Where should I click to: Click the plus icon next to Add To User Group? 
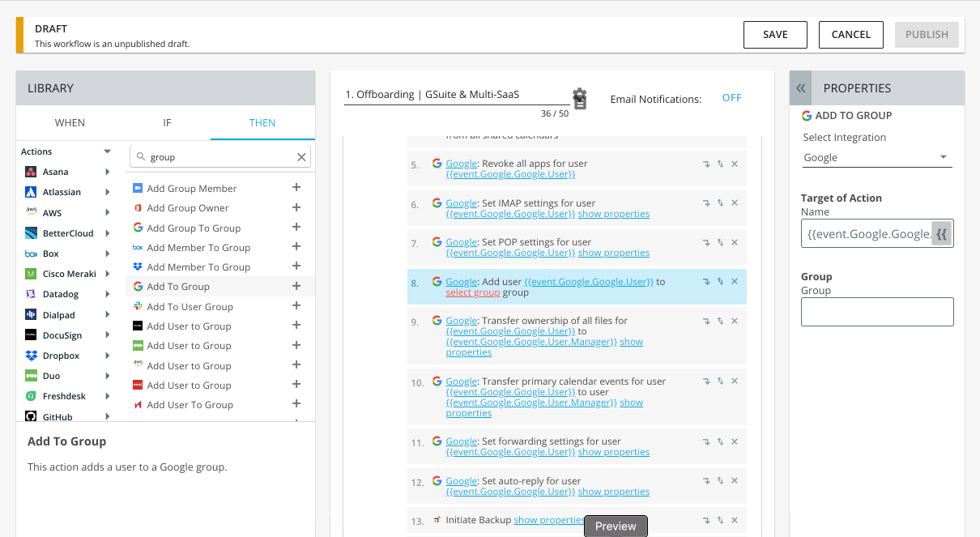296,305
